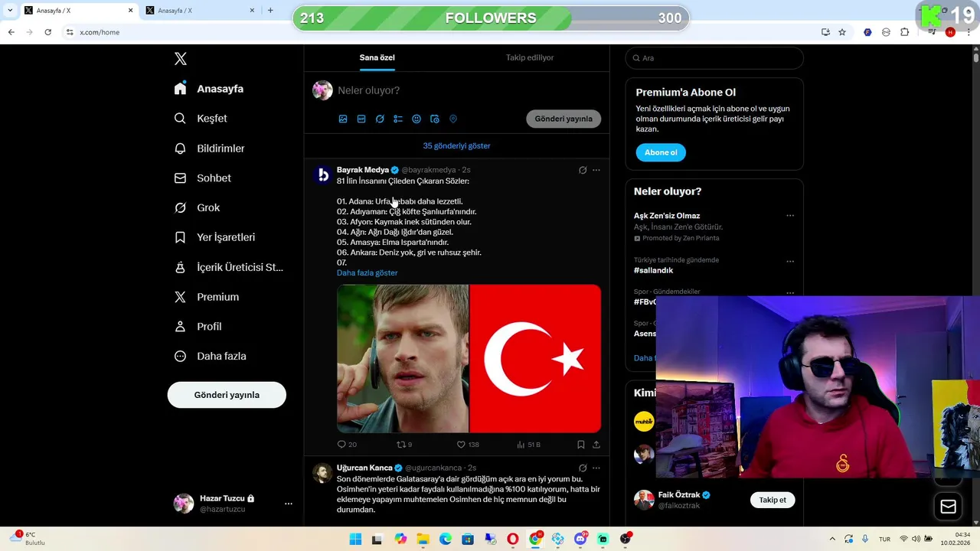Open Profil page

(198, 327)
